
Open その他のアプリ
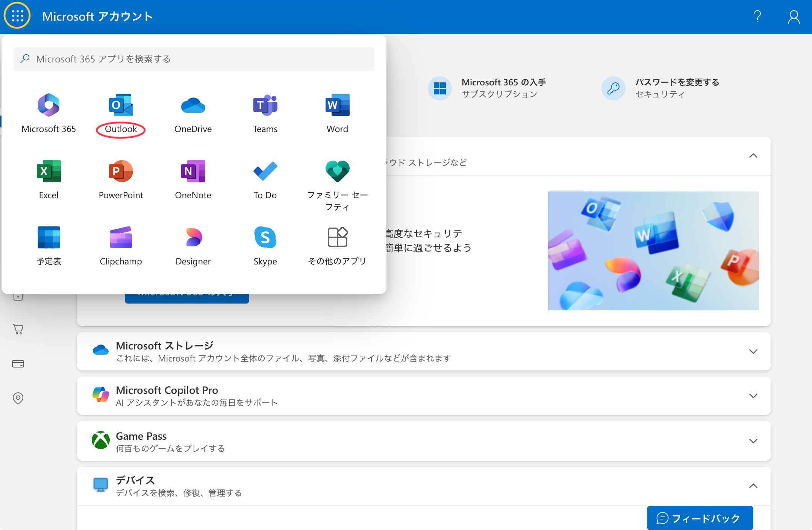point(338,246)
